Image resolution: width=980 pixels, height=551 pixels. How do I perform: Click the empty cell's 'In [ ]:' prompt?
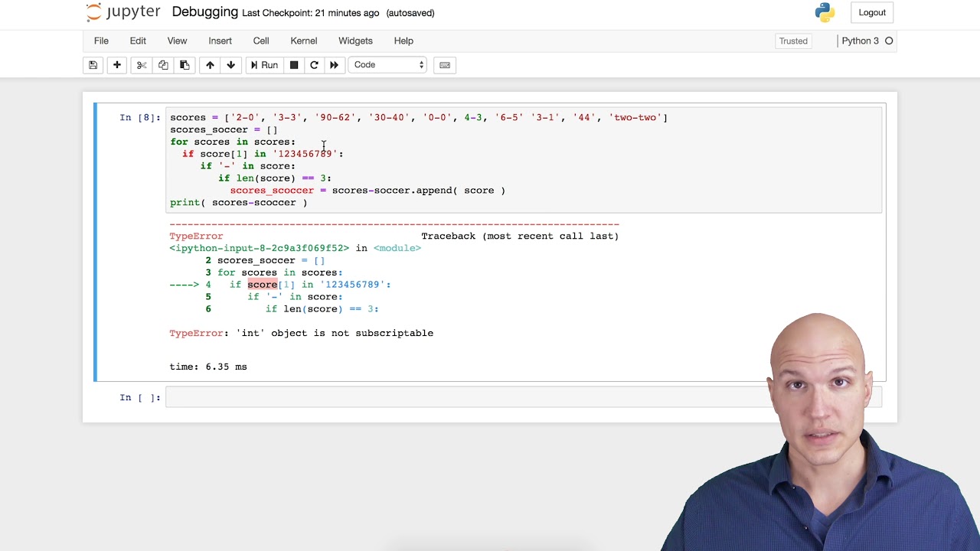(140, 398)
